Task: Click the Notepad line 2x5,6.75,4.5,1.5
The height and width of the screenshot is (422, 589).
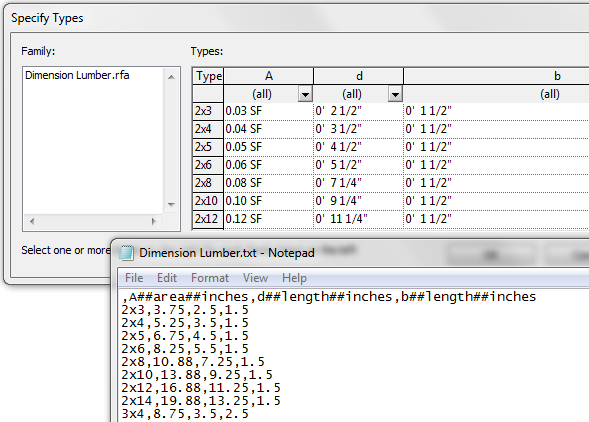Action: click(185, 336)
